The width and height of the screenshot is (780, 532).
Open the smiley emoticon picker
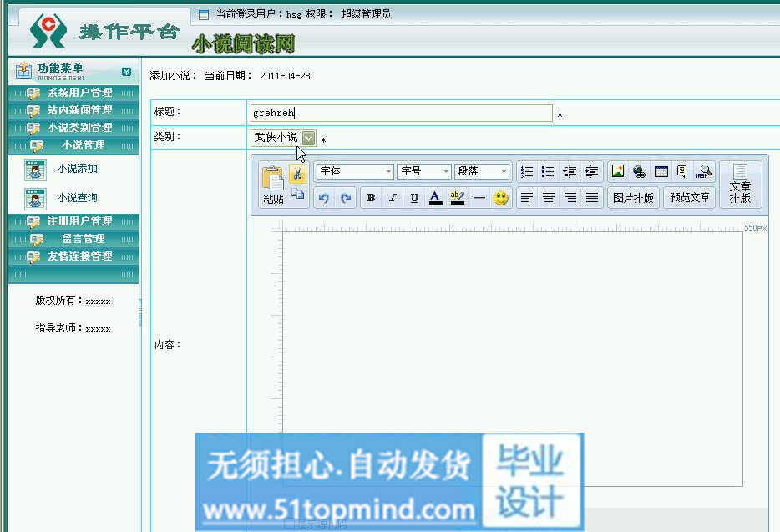click(x=501, y=198)
